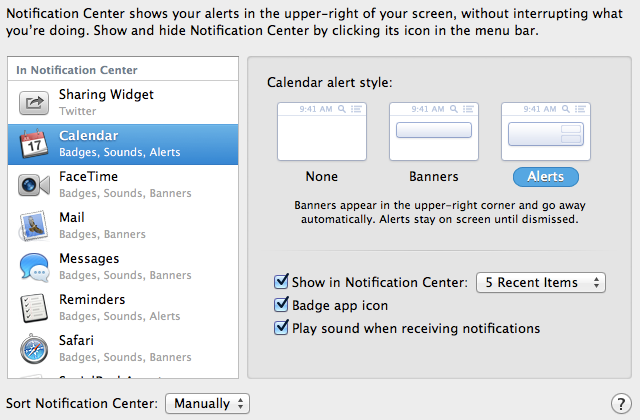The image size is (640, 420).
Task: Click the In Notification Center header
Action: pyautogui.click(x=77, y=70)
